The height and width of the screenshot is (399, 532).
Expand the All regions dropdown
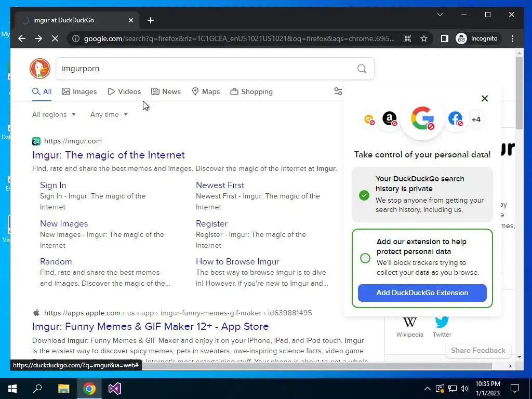54,115
